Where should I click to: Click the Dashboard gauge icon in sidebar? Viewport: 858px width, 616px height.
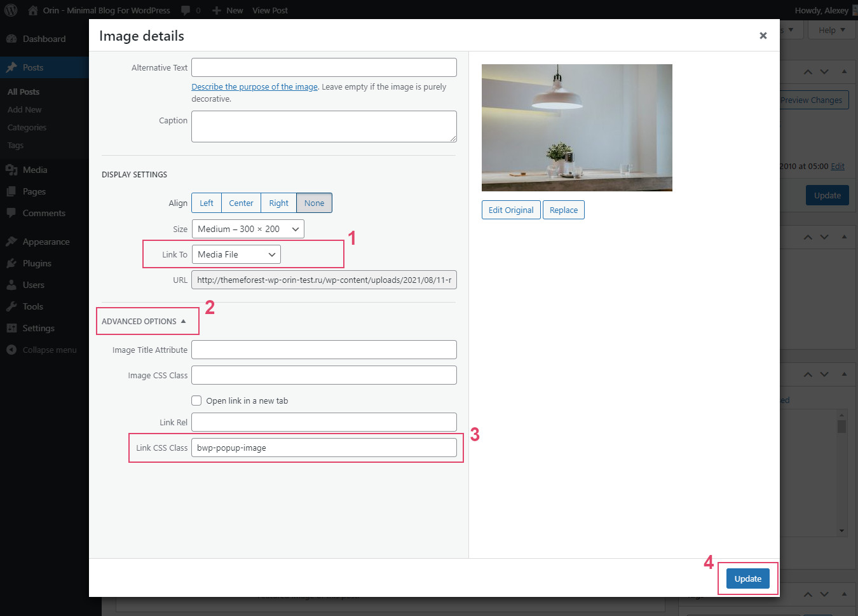click(x=11, y=39)
